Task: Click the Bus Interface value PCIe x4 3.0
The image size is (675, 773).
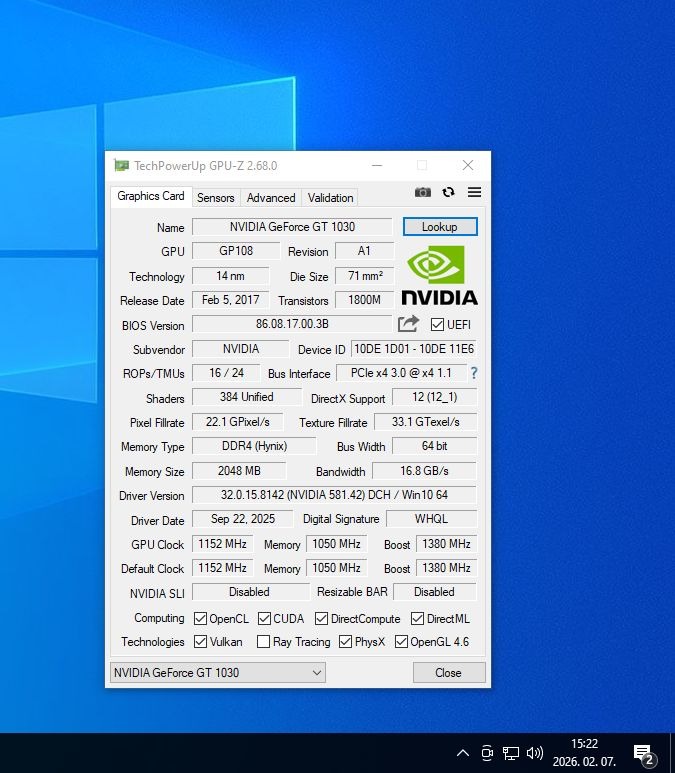Action: coord(401,373)
